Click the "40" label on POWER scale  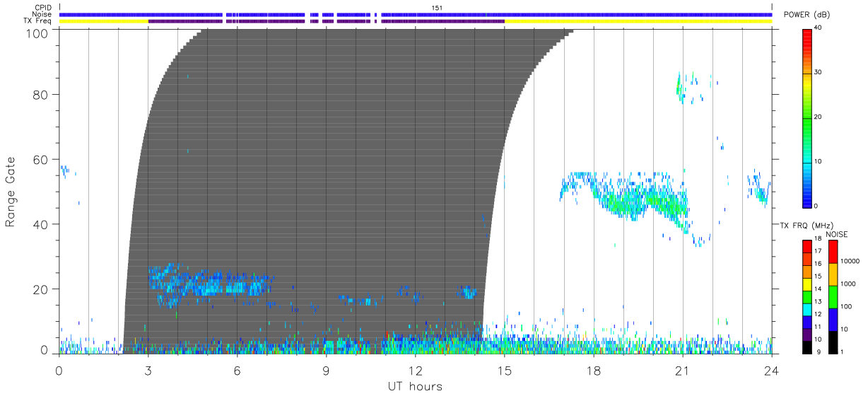point(819,28)
